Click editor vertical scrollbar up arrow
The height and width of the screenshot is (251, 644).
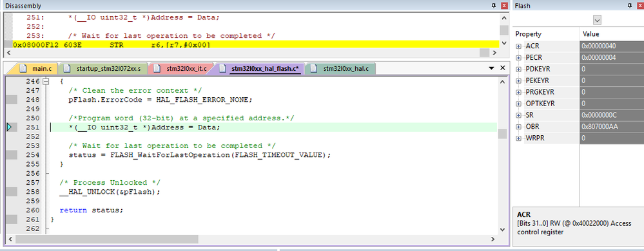(x=503, y=82)
